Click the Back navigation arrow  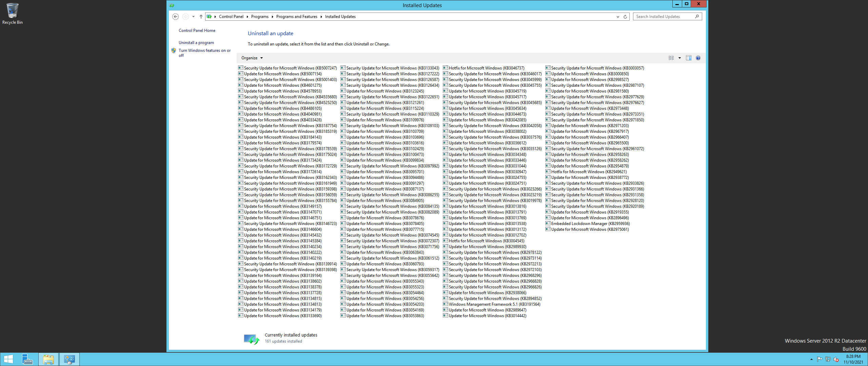point(175,17)
